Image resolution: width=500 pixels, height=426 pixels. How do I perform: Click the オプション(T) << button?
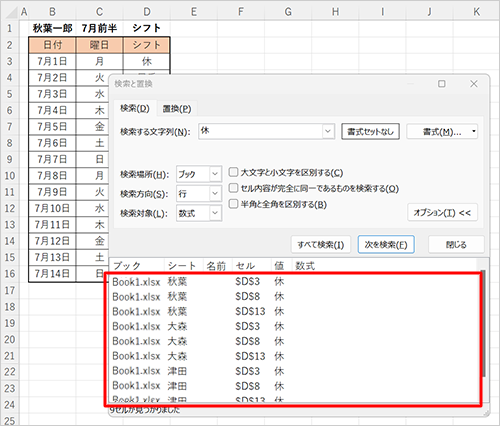442,212
